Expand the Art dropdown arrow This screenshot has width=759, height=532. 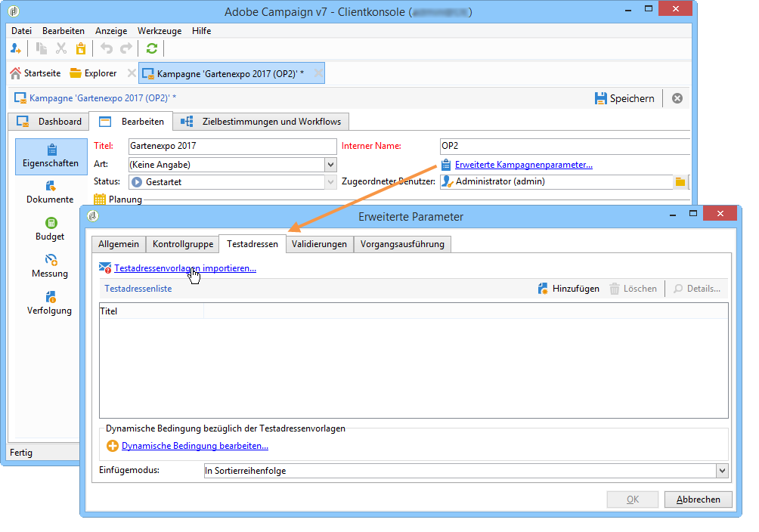pos(330,165)
